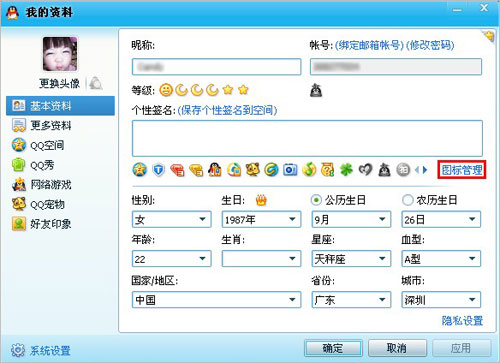
Task: Open the 国家/地区 dropdown showing 中国
Action: click(217, 300)
